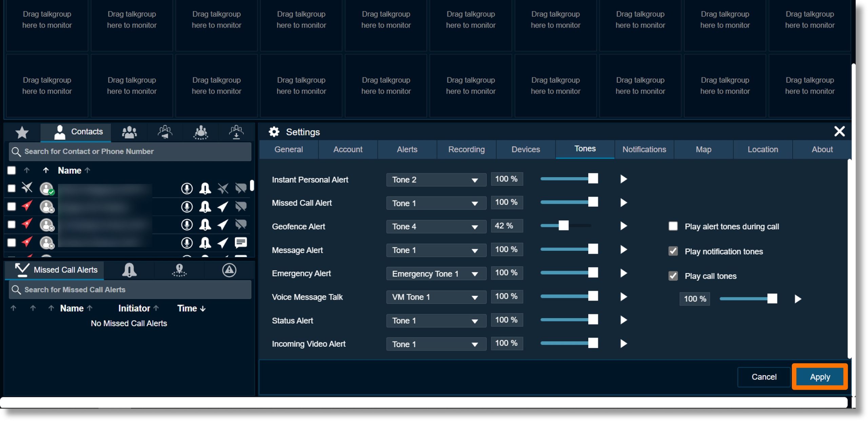Screen dimensions: 868x421
Task: Play the Message Alert tone preview
Action: click(x=623, y=250)
